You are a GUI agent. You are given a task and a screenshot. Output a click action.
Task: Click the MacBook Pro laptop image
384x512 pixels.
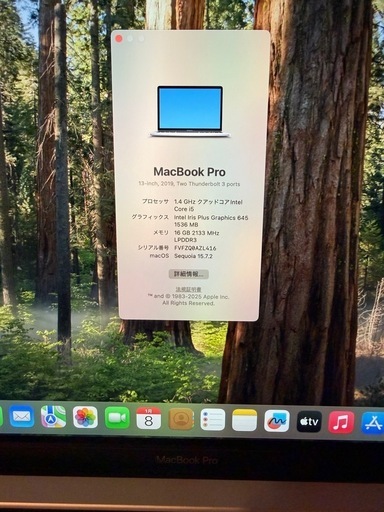click(190, 112)
